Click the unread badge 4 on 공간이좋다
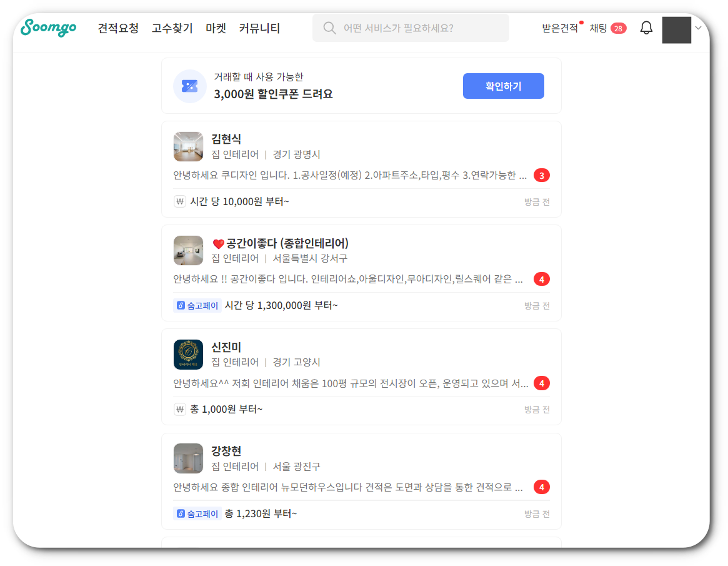The width and height of the screenshot is (728, 566). (x=541, y=280)
